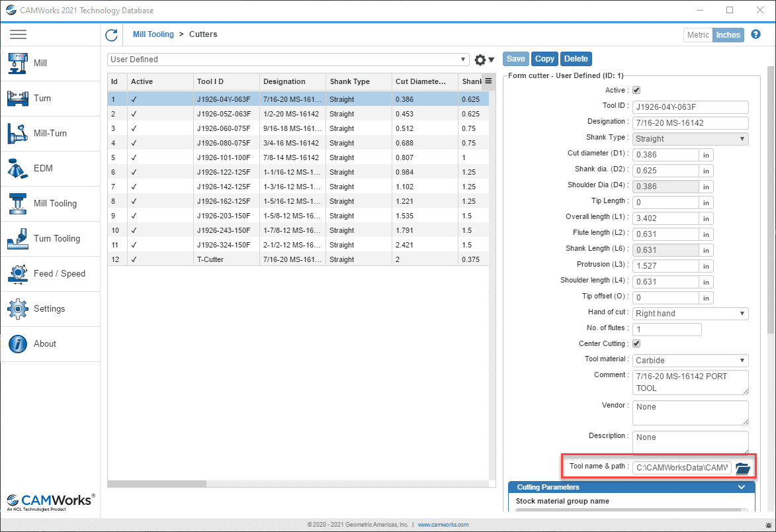
Task: Go to Mill-Turn section
Action: (50, 133)
